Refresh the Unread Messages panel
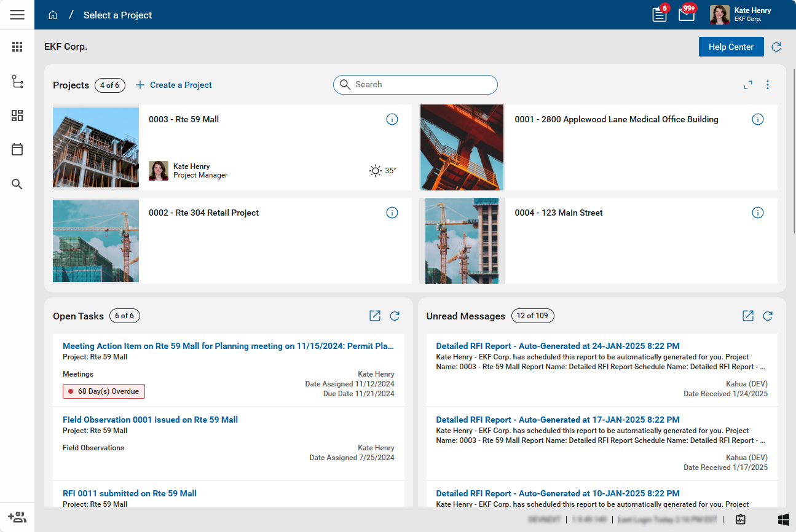This screenshot has width=796, height=532. click(x=768, y=316)
